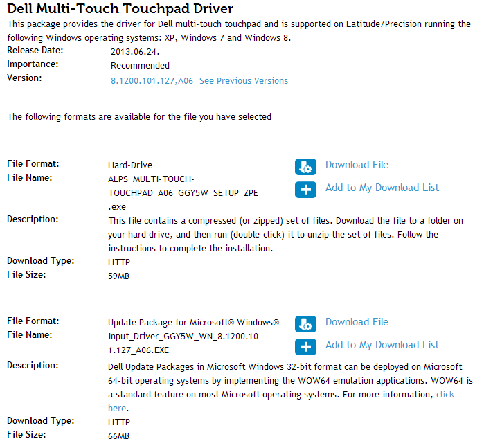Image resolution: width=484 pixels, height=448 pixels.
Task: Add Hard-Drive file to My Download List
Action: (382, 188)
